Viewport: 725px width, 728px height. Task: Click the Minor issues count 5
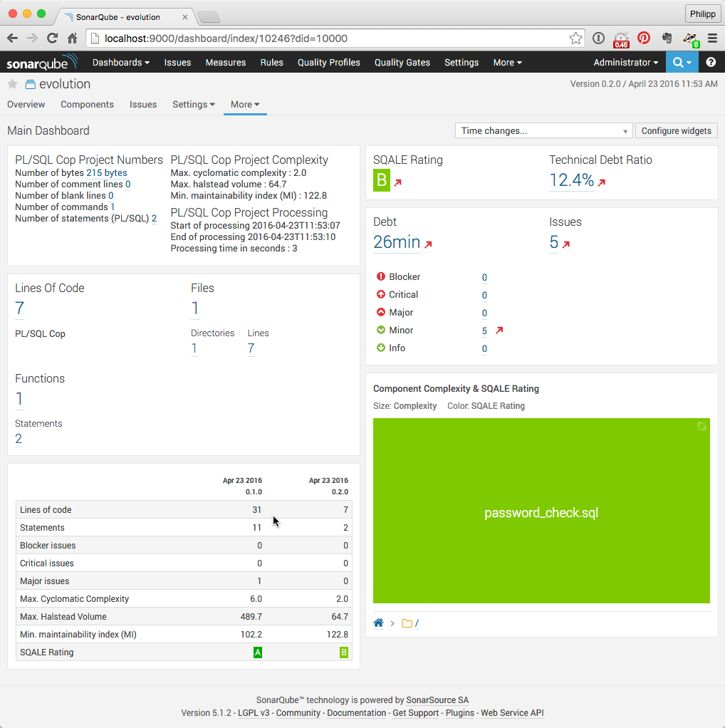[x=484, y=331]
